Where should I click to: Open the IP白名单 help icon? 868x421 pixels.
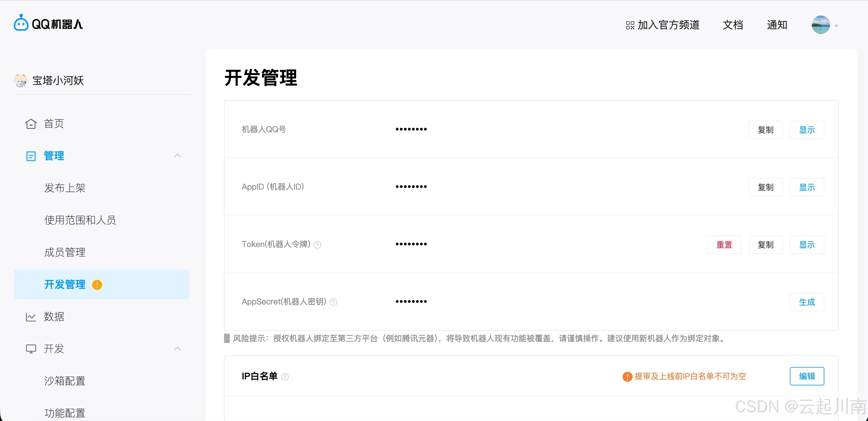click(x=285, y=376)
